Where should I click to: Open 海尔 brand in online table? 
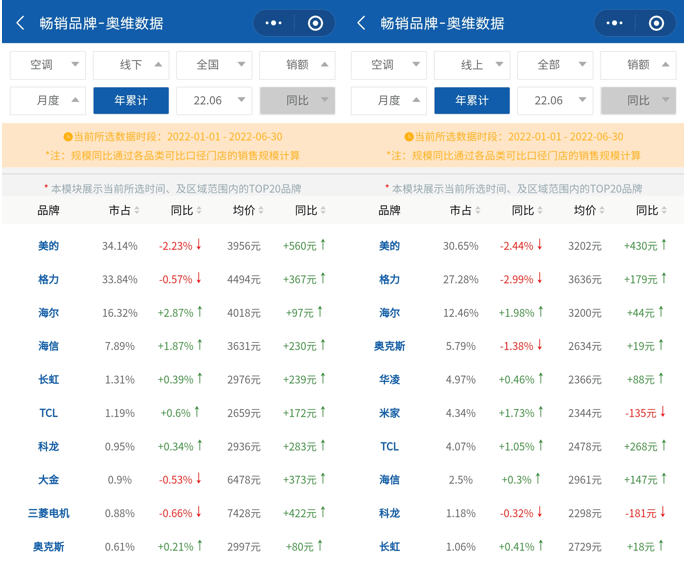[389, 313]
